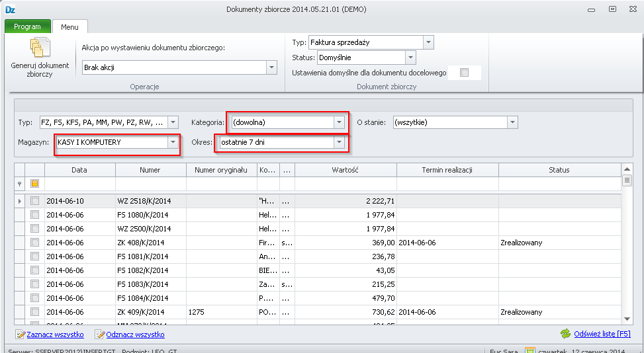Image resolution: width=644 pixels, height=353 pixels.
Task: Click the Numer column filter field
Action: [x=150, y=184]
